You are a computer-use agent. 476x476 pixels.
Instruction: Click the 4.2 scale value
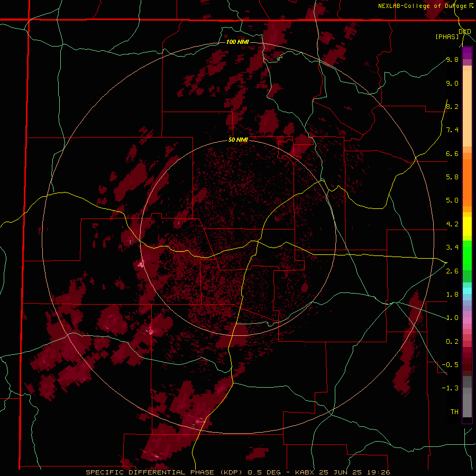pos(452,224)
